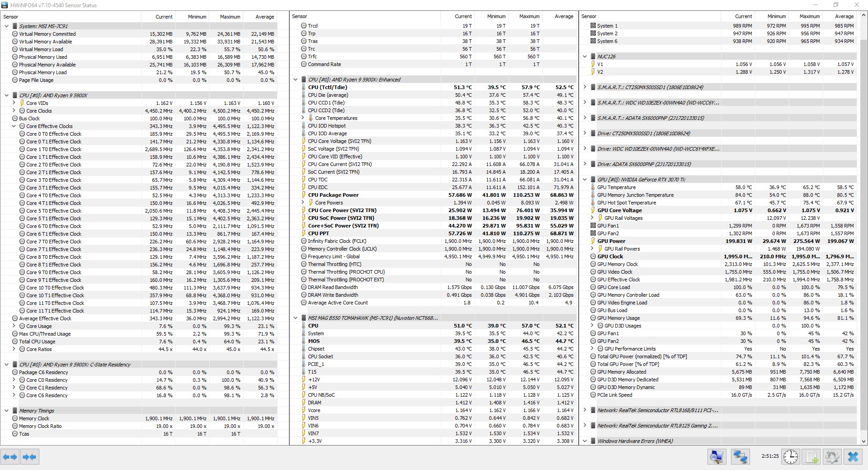Click thermometer icon beside MOS temperature
This screenshot has width=868, height=470.
[304, 341]
